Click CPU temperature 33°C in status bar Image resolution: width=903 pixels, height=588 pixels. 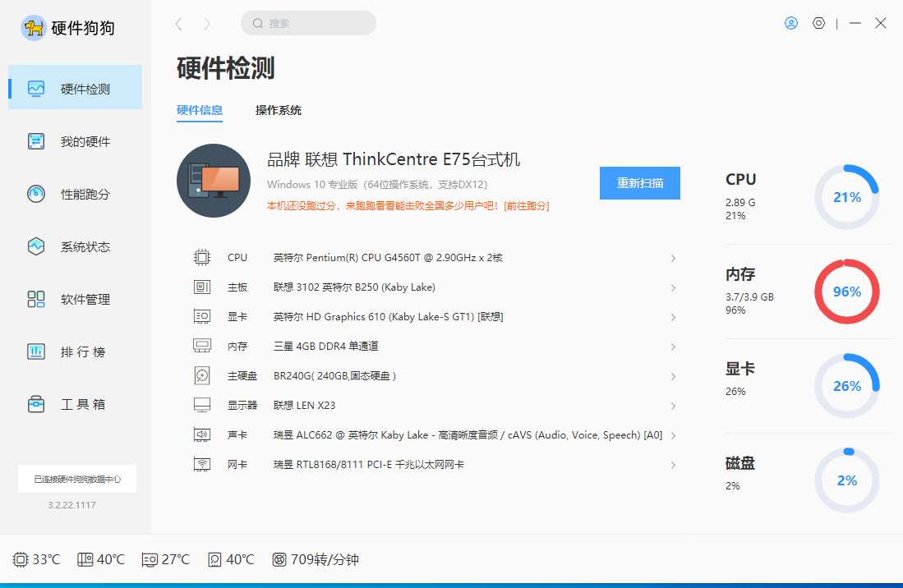coord(36,559)
